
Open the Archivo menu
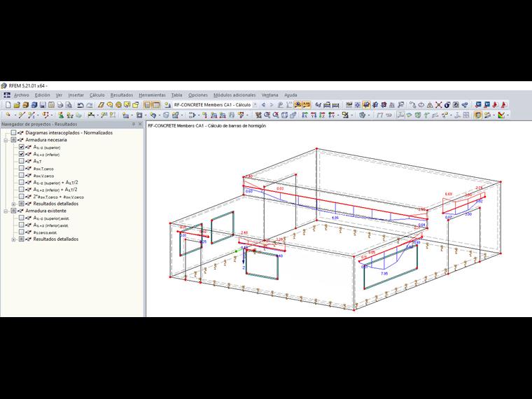point(22,95)
